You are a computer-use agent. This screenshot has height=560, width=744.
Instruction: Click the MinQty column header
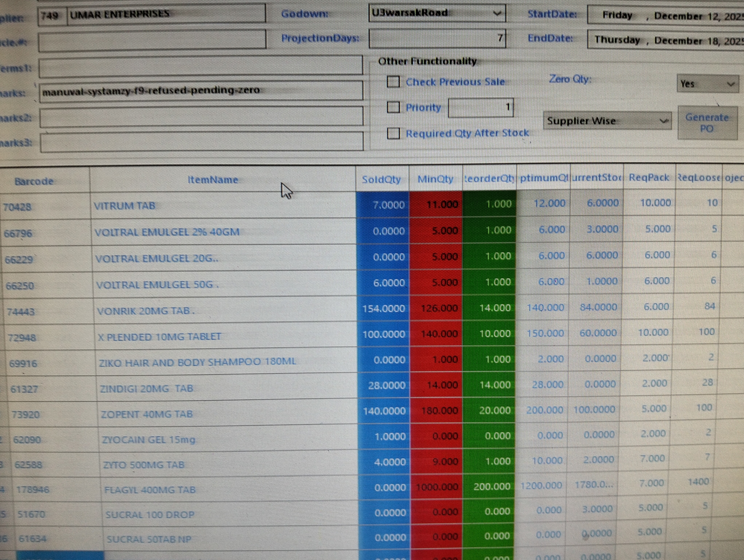(435, 179)
